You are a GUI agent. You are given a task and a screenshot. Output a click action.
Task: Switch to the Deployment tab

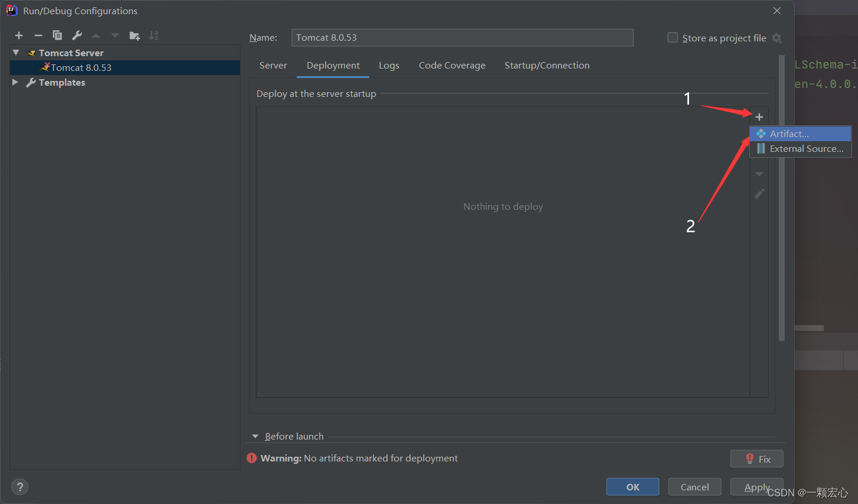(333, 65)
